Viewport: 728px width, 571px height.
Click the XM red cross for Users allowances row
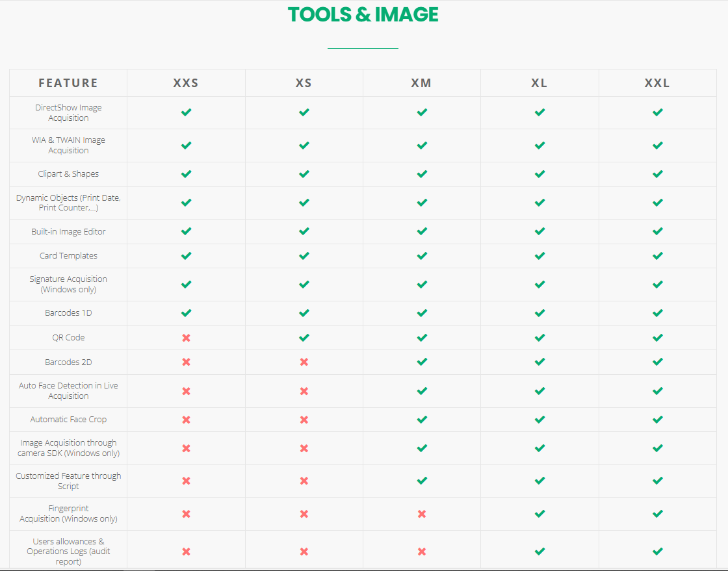(422, 552)
